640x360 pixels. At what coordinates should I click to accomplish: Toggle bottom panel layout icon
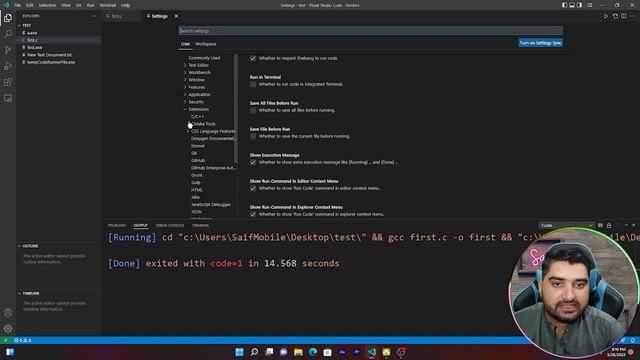point(572,5)
